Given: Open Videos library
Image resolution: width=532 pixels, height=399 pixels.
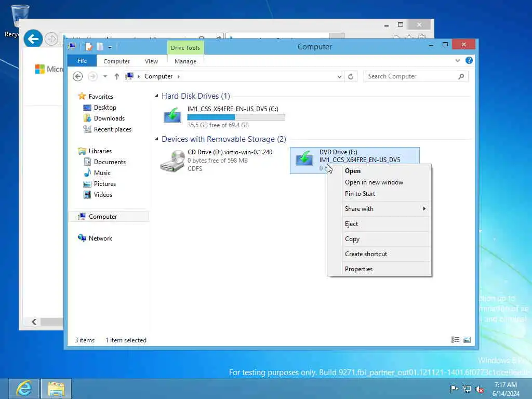Looking at the screenshot, I should click(103, 194).
